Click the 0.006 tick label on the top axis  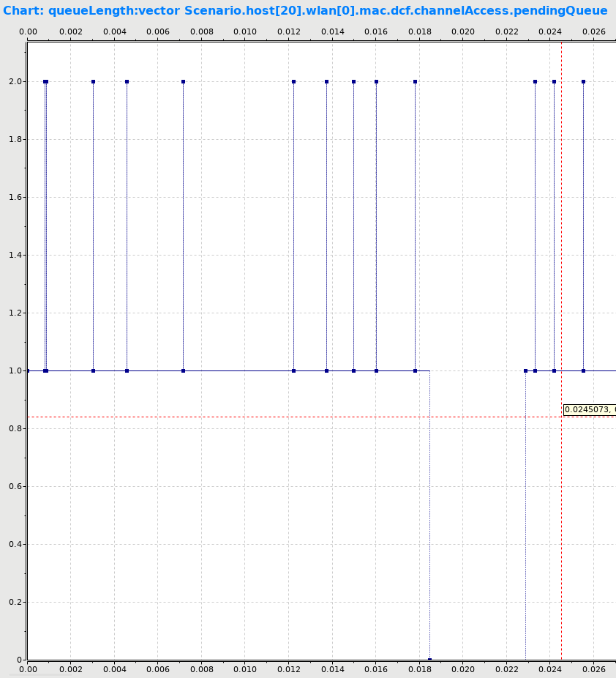click(158, 31)
